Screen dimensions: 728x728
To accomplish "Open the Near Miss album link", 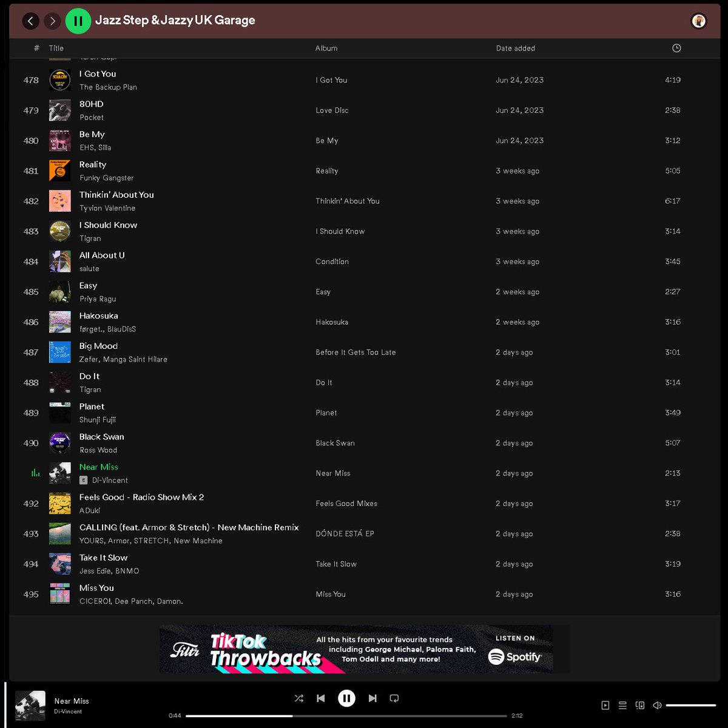I will coord(333,473).
